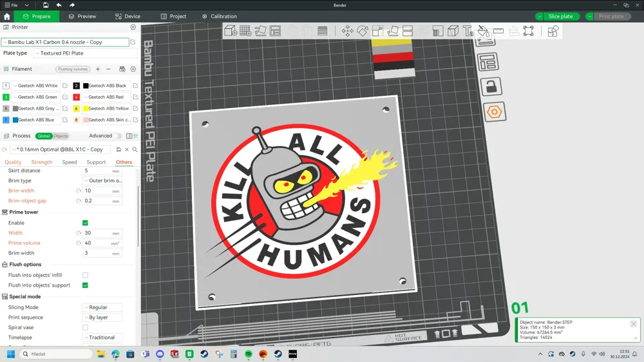This screenshot has height=362, width=644.
Task: Open the Support painting tool
Action: click(x=438, y=31)
